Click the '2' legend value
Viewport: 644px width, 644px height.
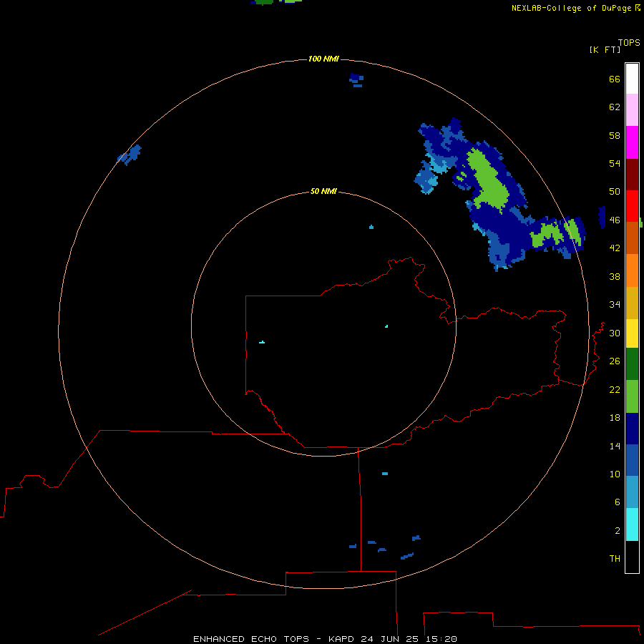click(617, 531)
